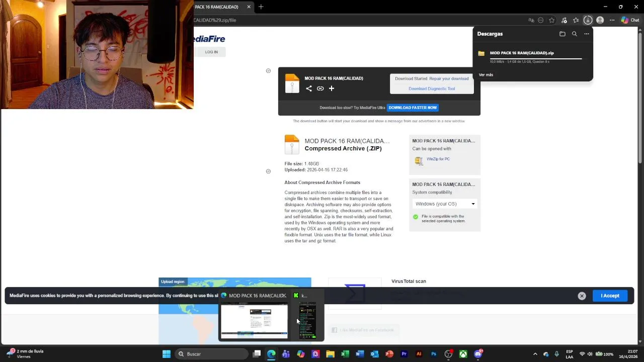The height and width of the screenshot is (362, 644).
Task: Click translate page icon in address bar
Action: (x=531, y=20)
